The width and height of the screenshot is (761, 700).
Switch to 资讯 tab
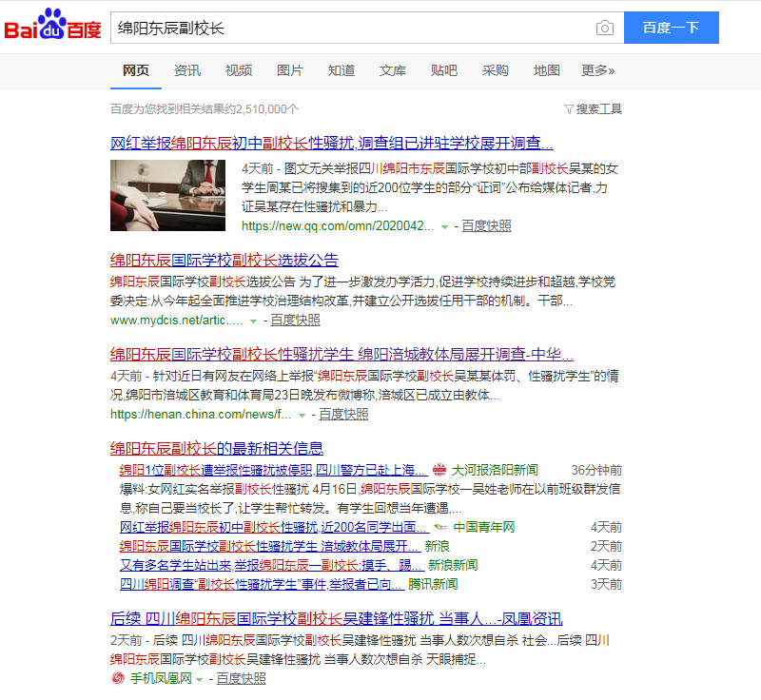coord(186,70)
